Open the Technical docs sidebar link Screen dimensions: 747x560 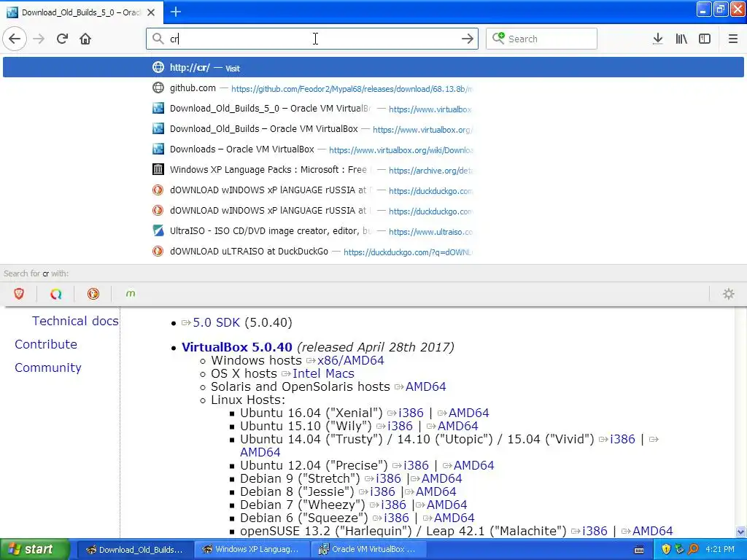tap(75, 321)
